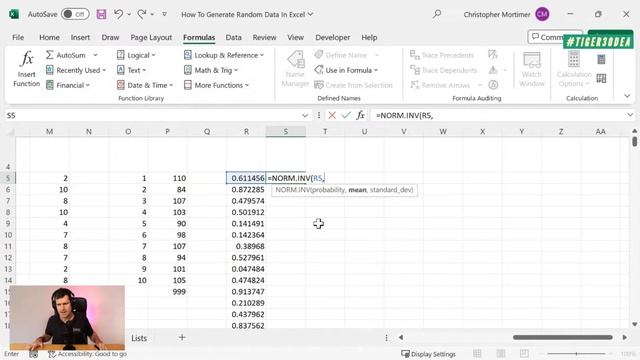Expand the Undo history dropdown
Viewport: 640px width, 360px height.
tap(129, 14)
